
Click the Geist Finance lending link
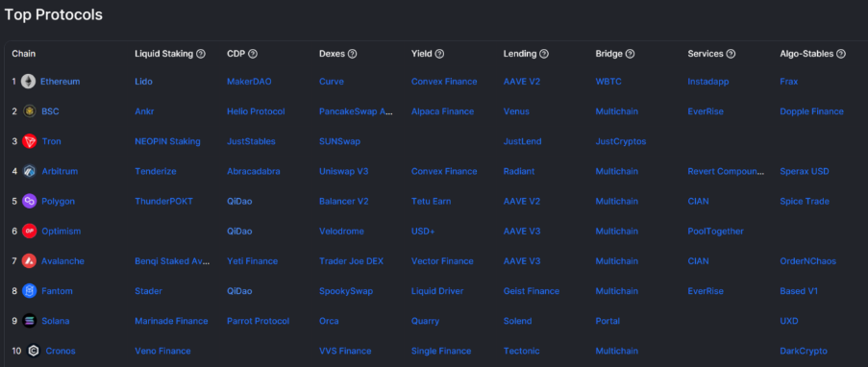pyautogui.click(x=532, y=290)
